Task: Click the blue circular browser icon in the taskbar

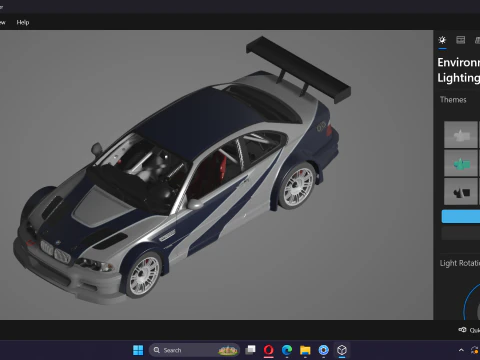Action: pos(323,350)
